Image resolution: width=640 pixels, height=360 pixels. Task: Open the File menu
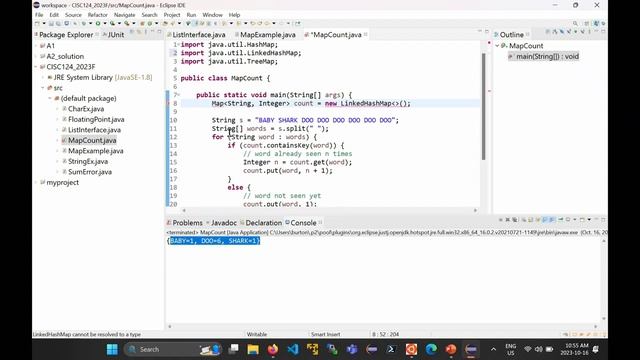[39, 15]
